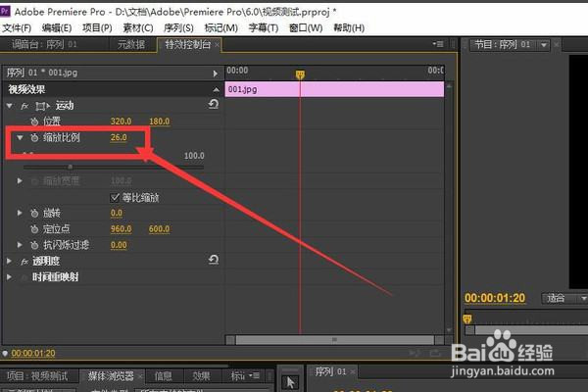
Task: Switch to the 元数据 tab
Action: tap(131, 45)
